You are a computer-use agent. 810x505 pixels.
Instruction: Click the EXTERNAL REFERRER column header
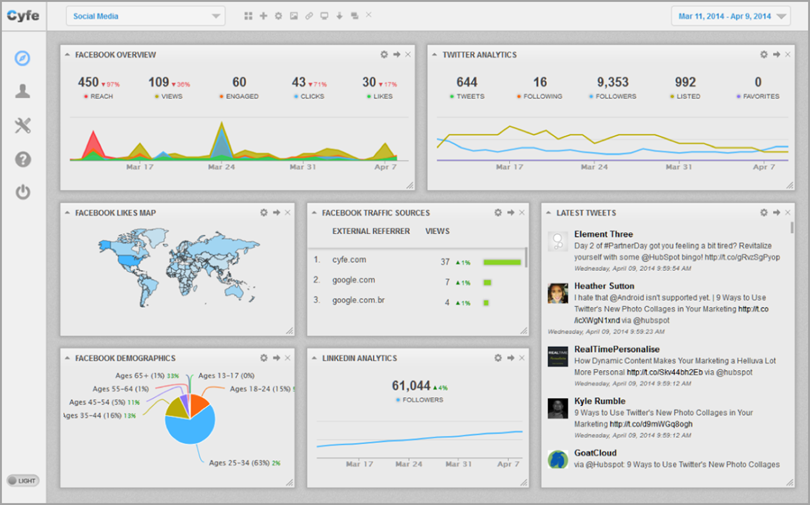tap(371, 231)
